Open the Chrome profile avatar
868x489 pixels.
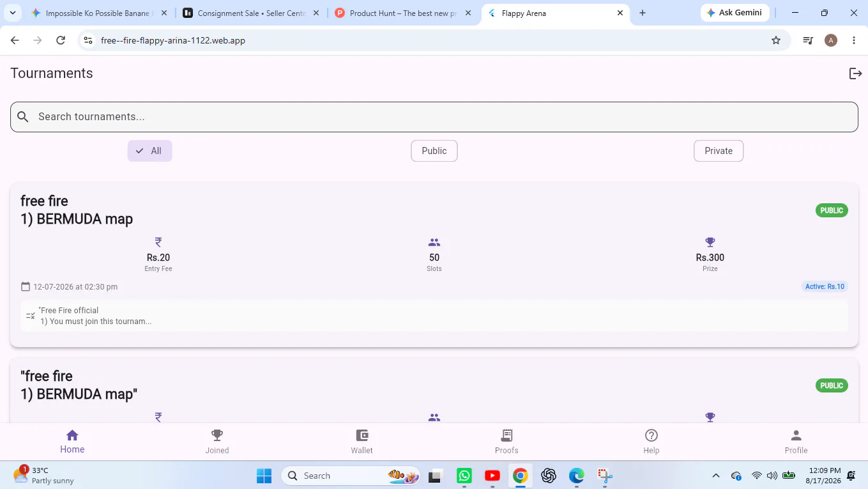click(x=831, y=40)
